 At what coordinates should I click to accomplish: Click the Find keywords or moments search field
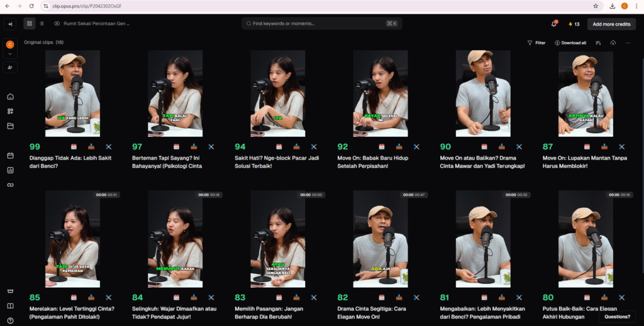(321, 24)
